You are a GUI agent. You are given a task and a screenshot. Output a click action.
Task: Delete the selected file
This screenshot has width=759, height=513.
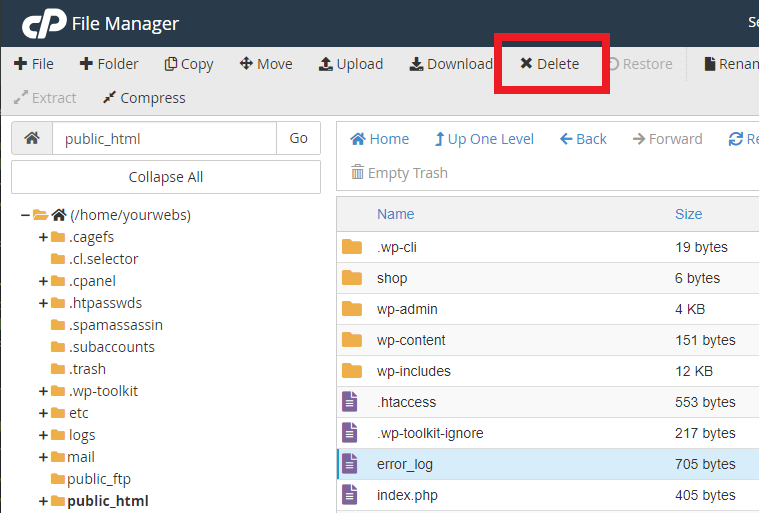[549, 64]
